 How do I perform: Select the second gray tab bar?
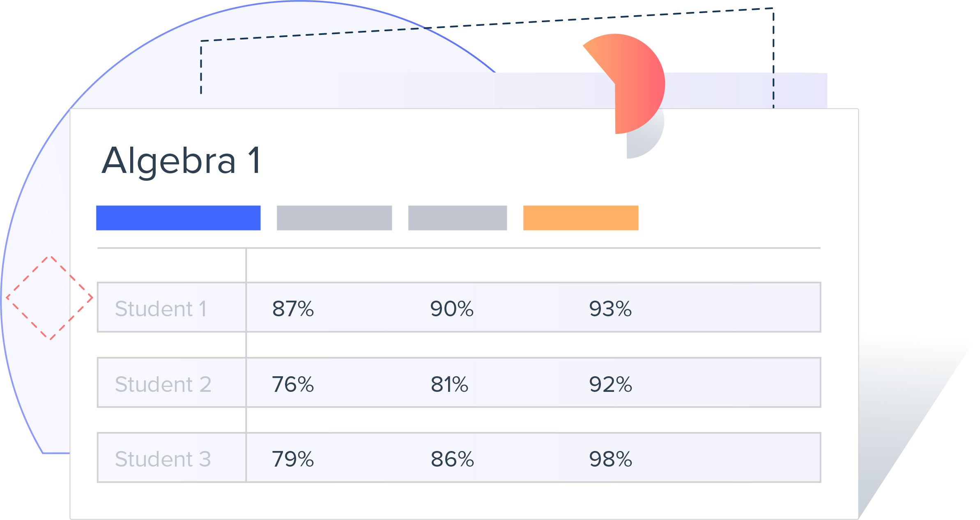pos(458,218)
